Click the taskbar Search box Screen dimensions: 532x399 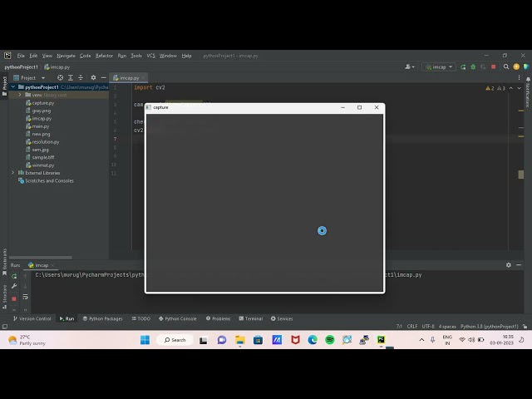pyautogui.click(x=175, y=340)
